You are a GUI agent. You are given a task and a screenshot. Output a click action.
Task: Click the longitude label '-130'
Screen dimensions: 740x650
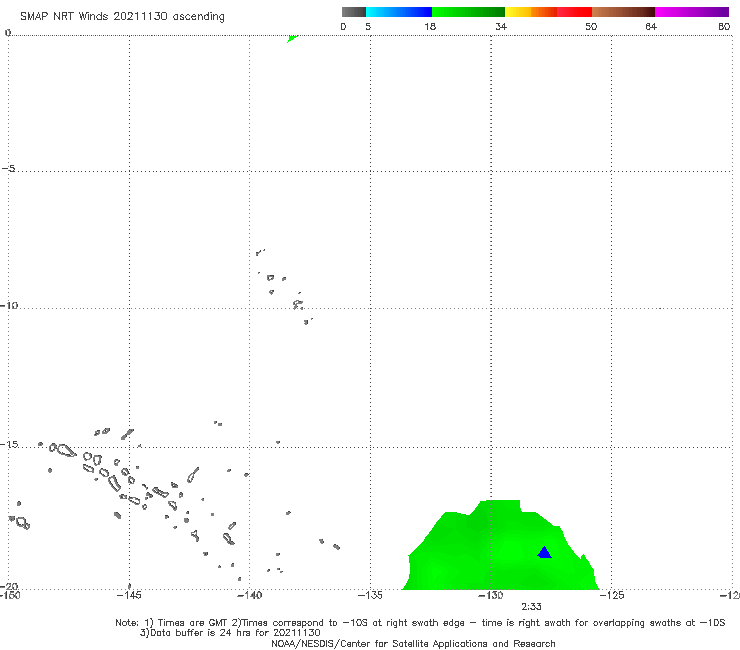pyautogui.click(x=491, y=595)
